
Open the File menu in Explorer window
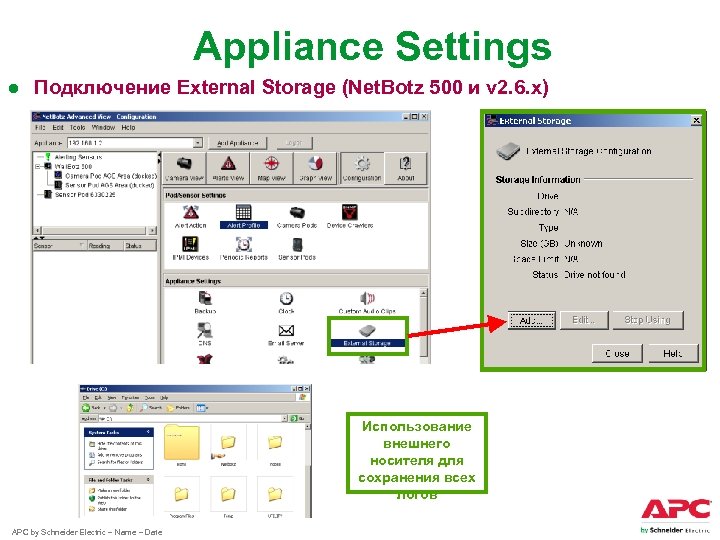click(x=86, y=398)
